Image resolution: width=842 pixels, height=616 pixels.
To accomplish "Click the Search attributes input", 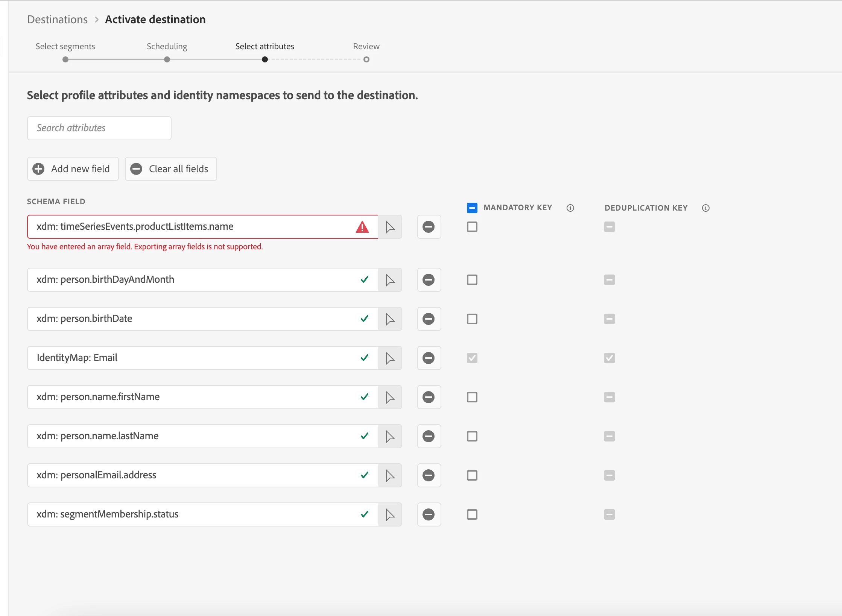I will point(99,128).
